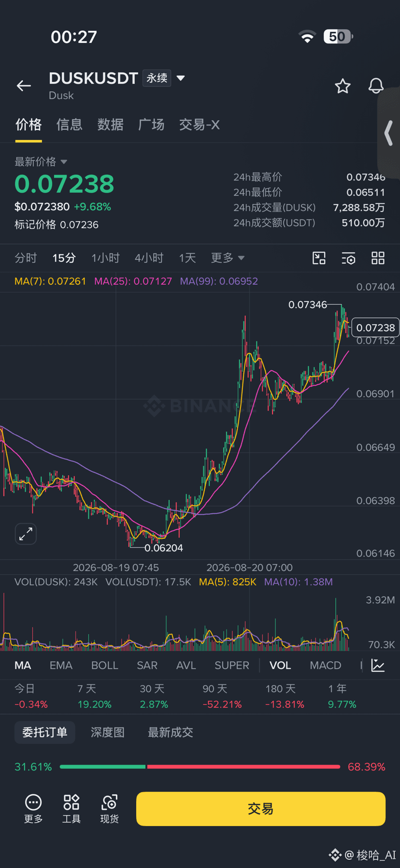The image size is (400, 868).
Task: Tap the yellow 交易 trade button
Action: coord(261,809)
